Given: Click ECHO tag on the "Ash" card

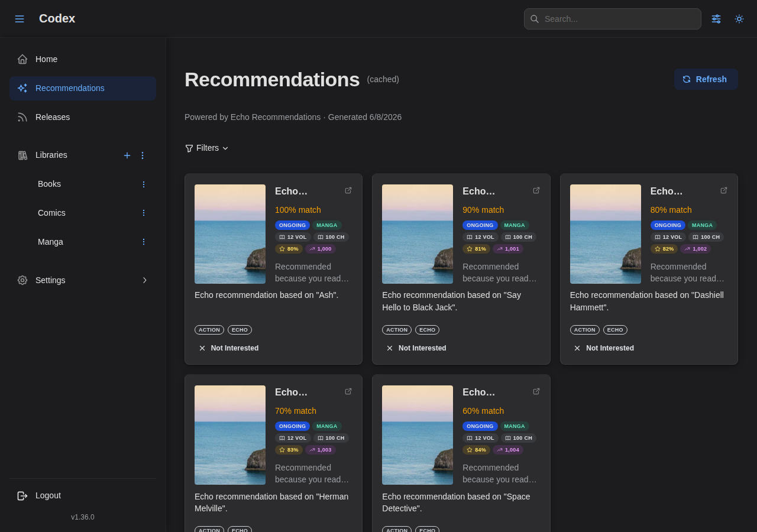Looking at the screenshot, I should [240, 330].
